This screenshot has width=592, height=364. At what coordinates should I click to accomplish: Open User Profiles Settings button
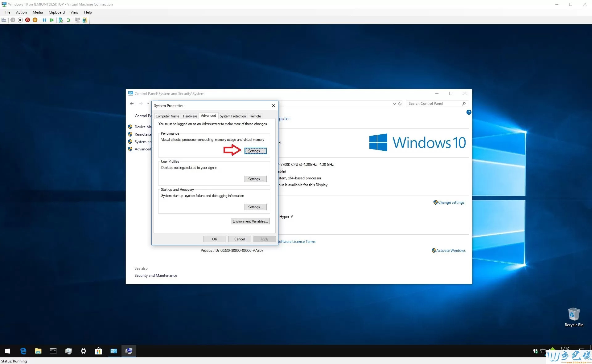tap(255, 179)
